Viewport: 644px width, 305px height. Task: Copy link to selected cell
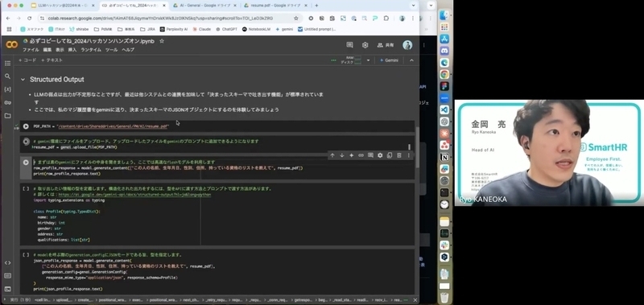[361, 155]
